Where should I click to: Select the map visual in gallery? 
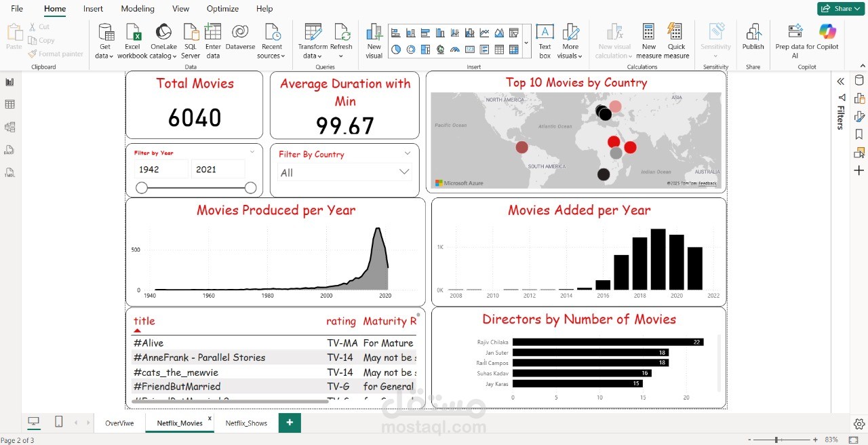coord(440,50)
